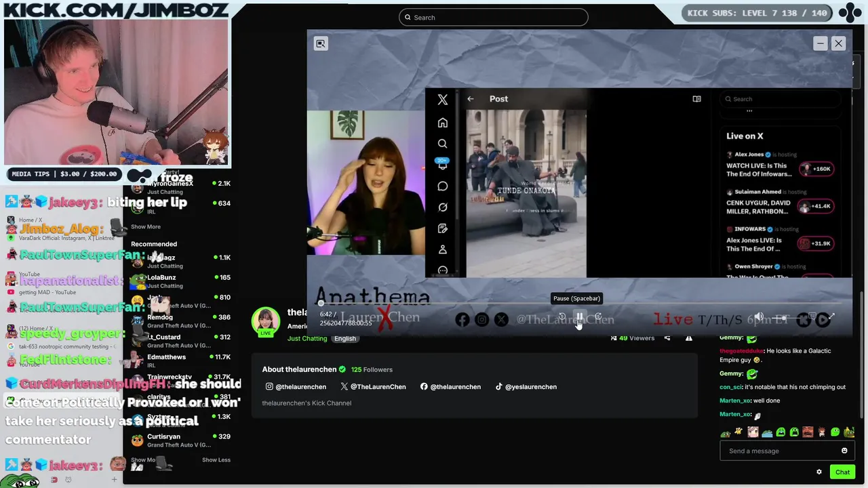Open Explore search in the X sidebar

coord(443,144)
